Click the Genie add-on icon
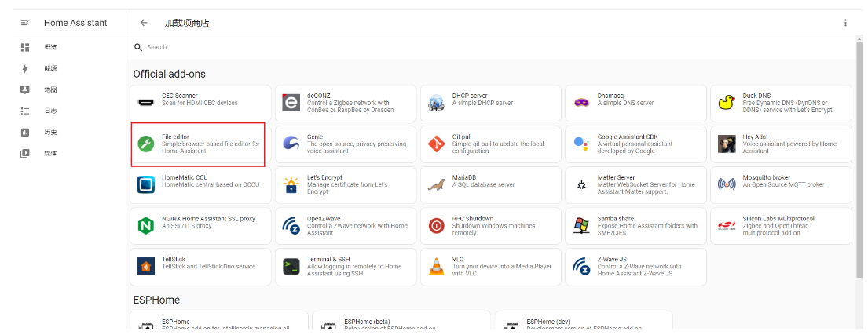Screen dimensions: 868x335 tap(291, 144)
